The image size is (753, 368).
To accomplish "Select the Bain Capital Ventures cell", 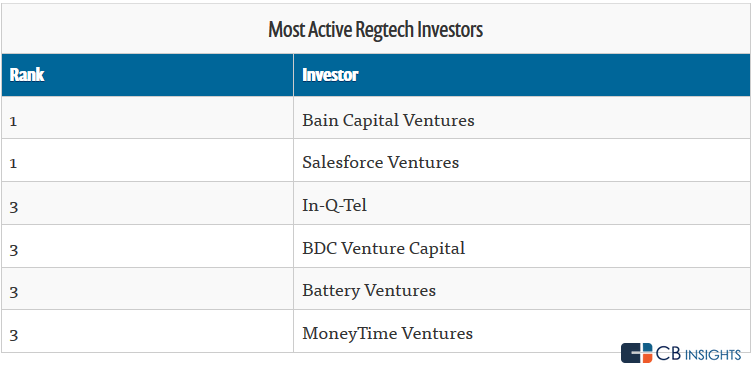I will tap(522, 118).
